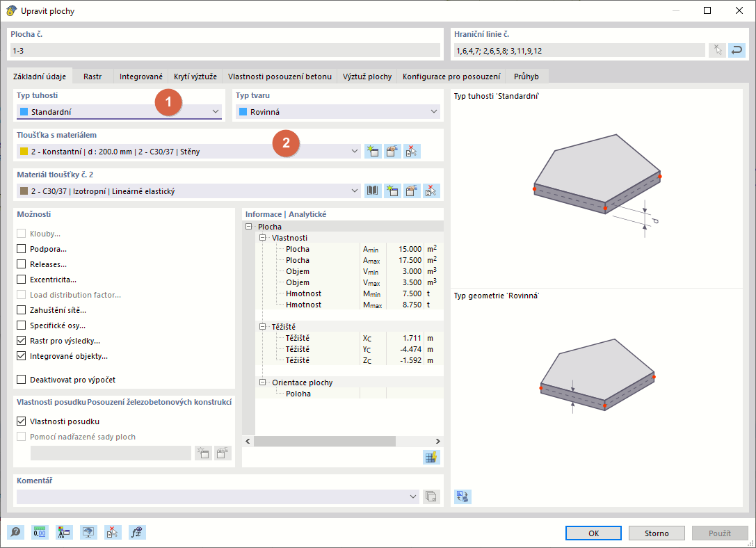Toggle the Vlastnosti posudku checkbox
This screenshot has height=548, width=756.
(x=22, y=421)
